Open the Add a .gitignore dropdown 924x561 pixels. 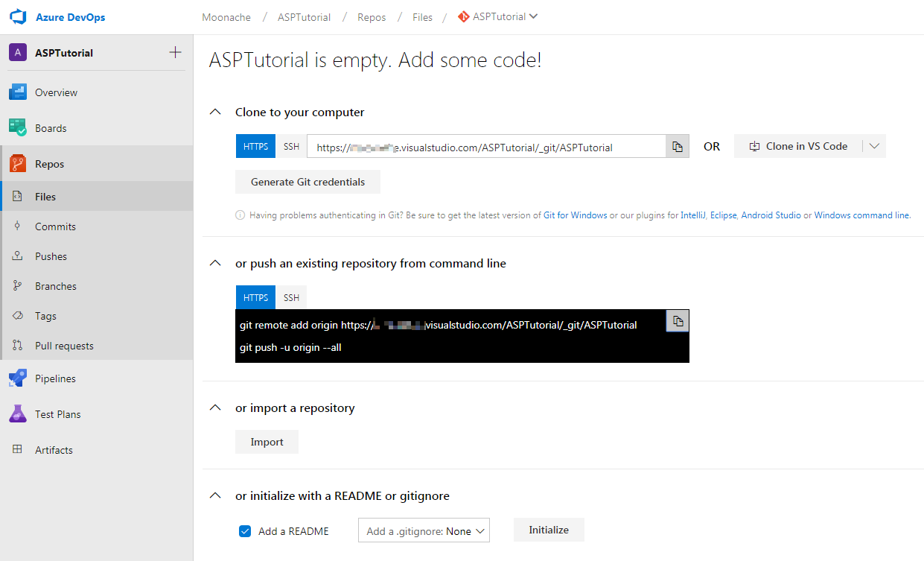[424, 530]
